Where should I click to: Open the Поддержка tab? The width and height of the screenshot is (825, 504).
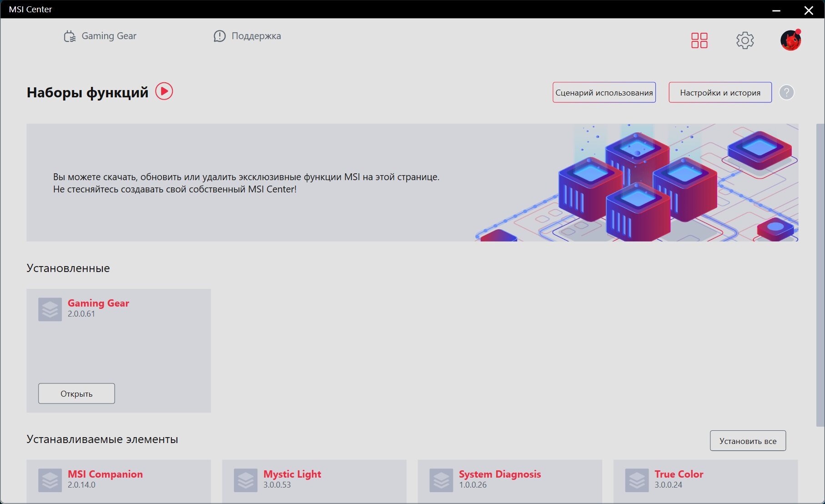[247, 36]
